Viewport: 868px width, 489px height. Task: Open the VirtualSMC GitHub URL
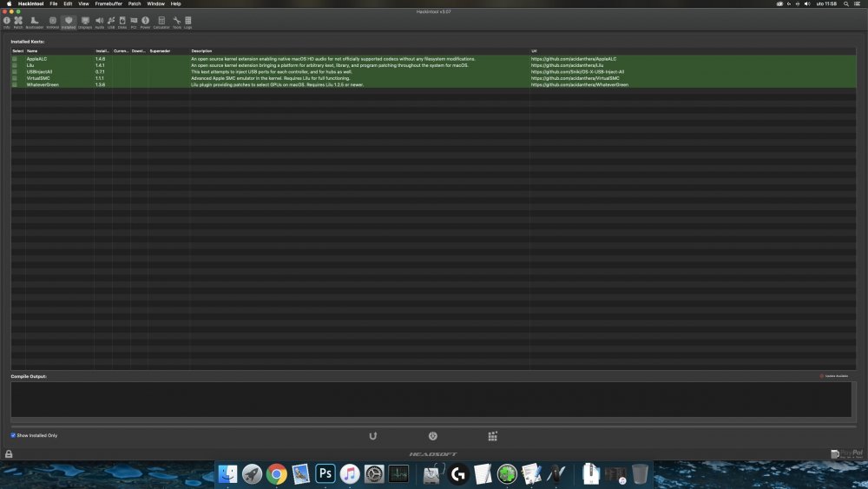(575, 78)
